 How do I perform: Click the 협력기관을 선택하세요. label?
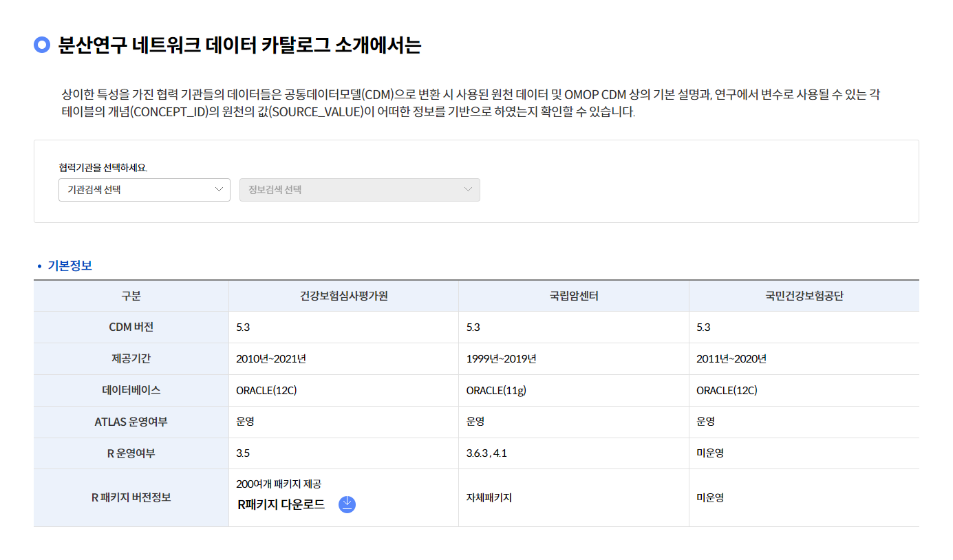click(103, 167)
